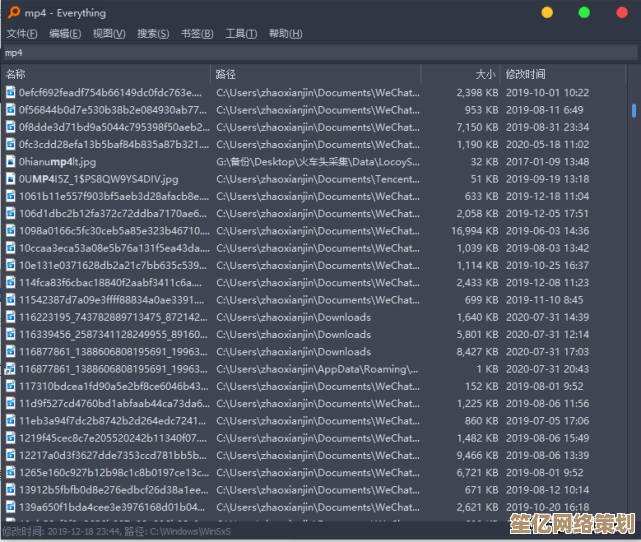Viewport: 641px width, 542px height.
Task: Open the 编辑(E) menu
Action: pyautogui.click(x=65, y=34)
